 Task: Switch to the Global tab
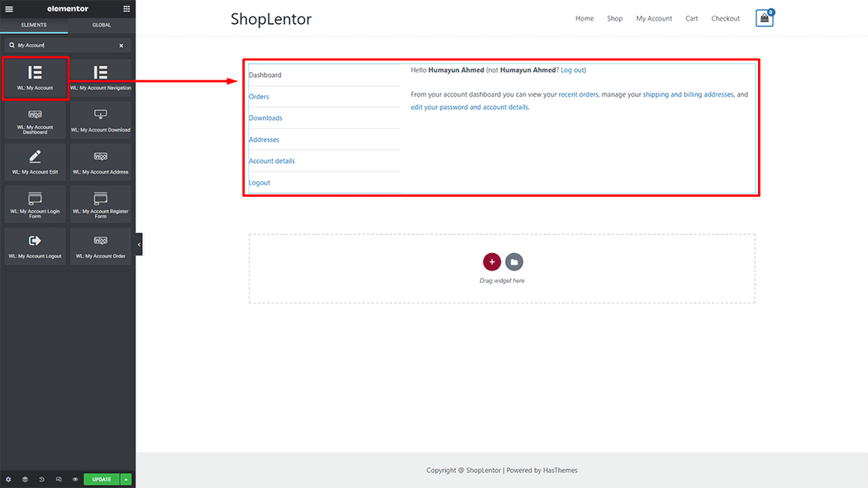pyautogui.click(x=101, y=25)
